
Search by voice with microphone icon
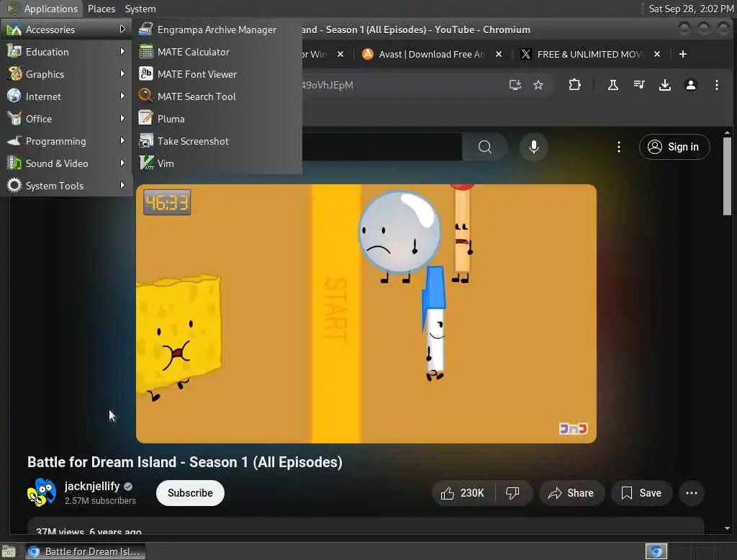[x=533, y=147]
